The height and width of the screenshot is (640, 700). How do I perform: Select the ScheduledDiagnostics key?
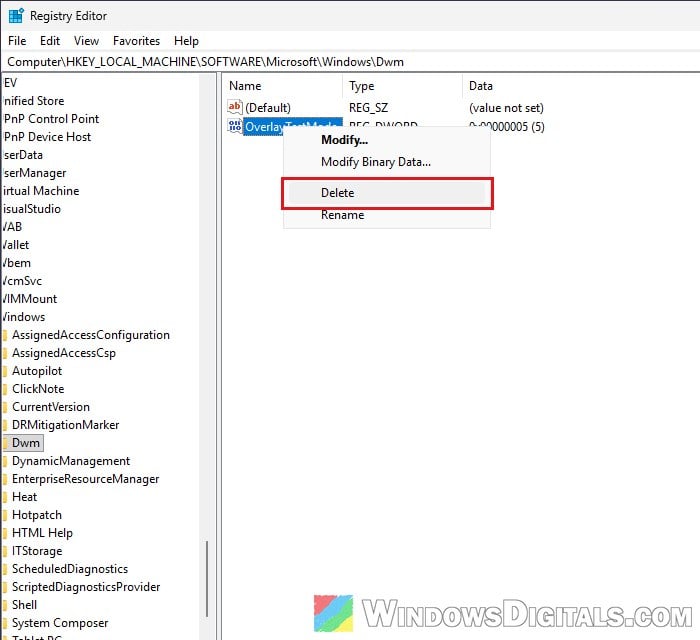[x=70, y=569]
